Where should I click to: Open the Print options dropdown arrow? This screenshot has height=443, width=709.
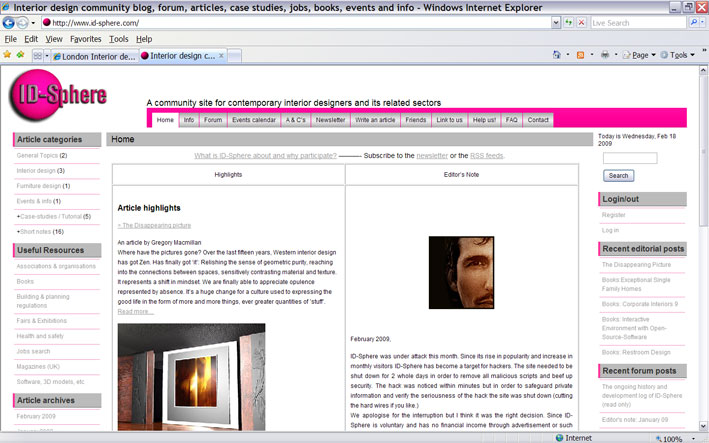615,55
